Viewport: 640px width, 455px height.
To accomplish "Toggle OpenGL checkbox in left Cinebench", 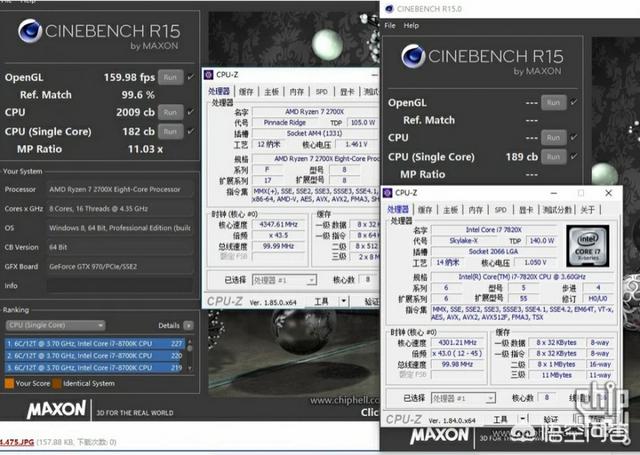I will pyautogui.click(x=190, y=77).
